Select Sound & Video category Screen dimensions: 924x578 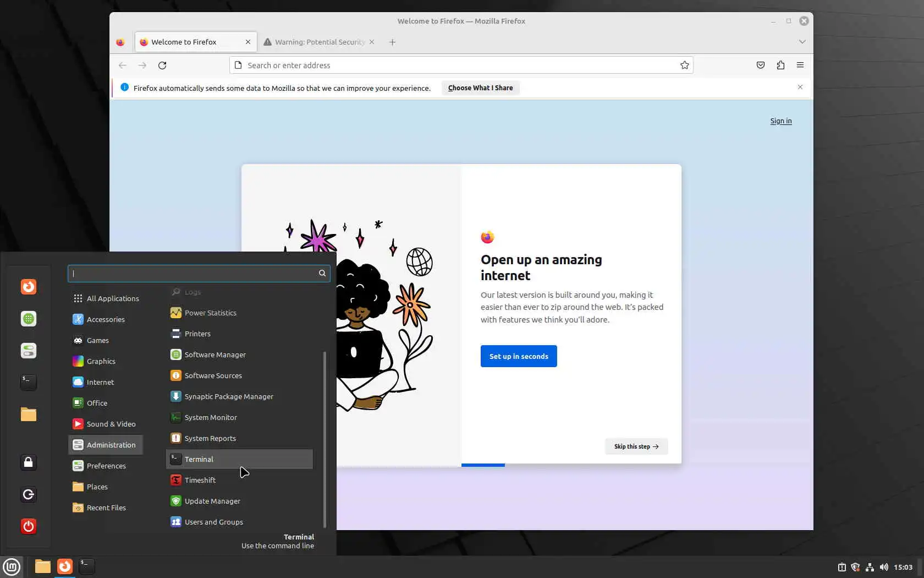point(106,424)
